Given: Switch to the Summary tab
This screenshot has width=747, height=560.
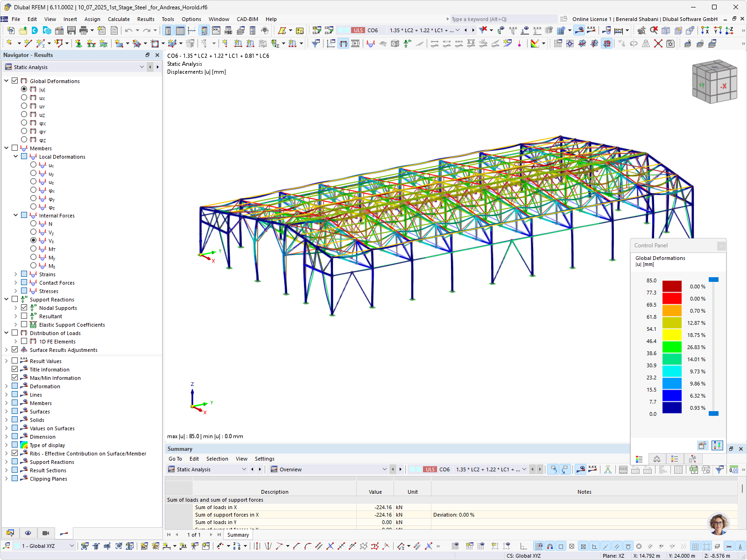Looking at the screenshot, I should [238, 535].
